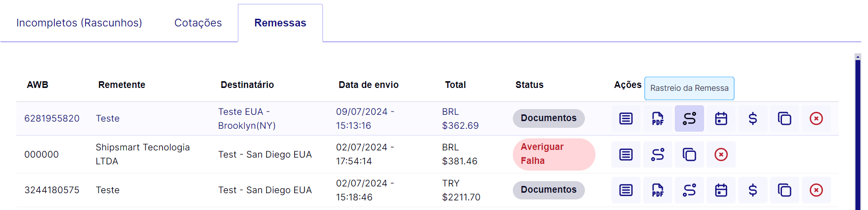Download PDF for shipment 6281955820
The image size is (868, 210).
point(657,118)
